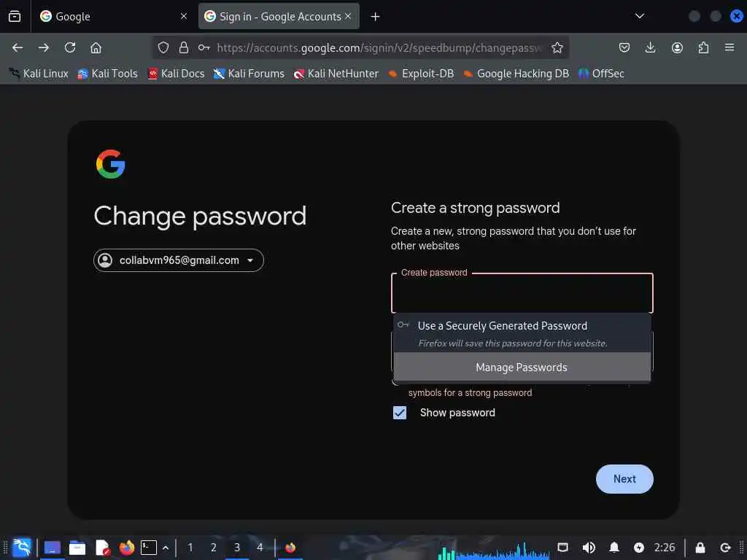This screenshot has height=560, width=747.
Task: Show desktop from taskbar icon
Action: click(x=53, y=548)
